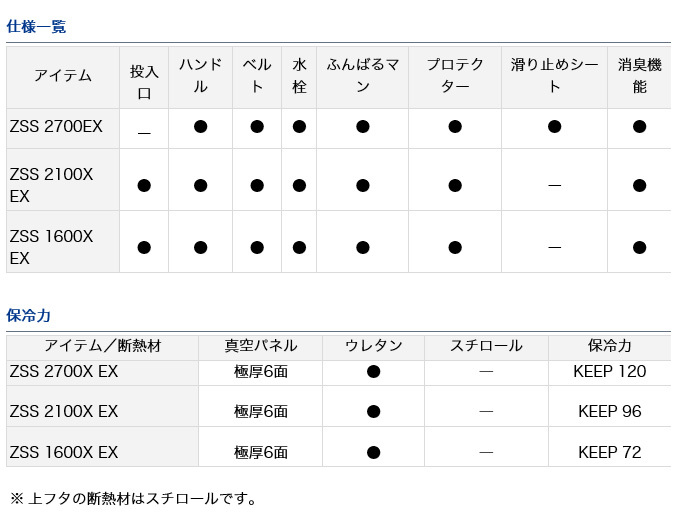
Task: Click the 消臭機能 dot for ZSS 1600X EX
Action: pyautogui.click(x=640, y=247)
